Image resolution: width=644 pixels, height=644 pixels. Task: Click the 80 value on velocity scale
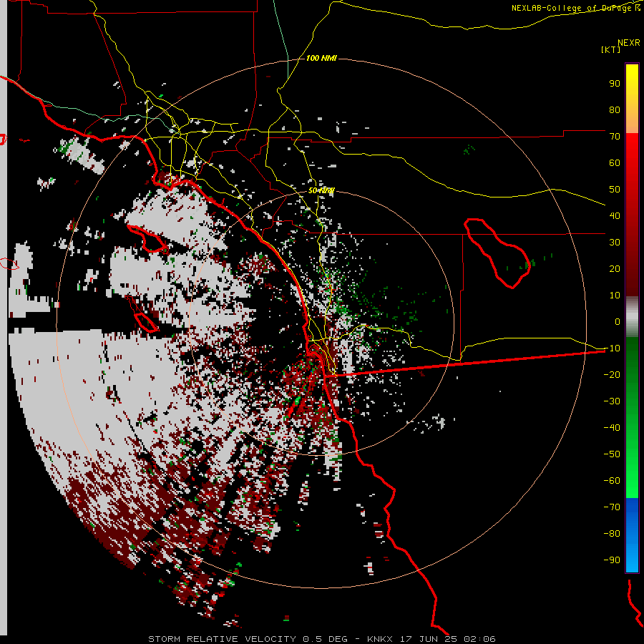pyautogui.click(x=615, y=109)
